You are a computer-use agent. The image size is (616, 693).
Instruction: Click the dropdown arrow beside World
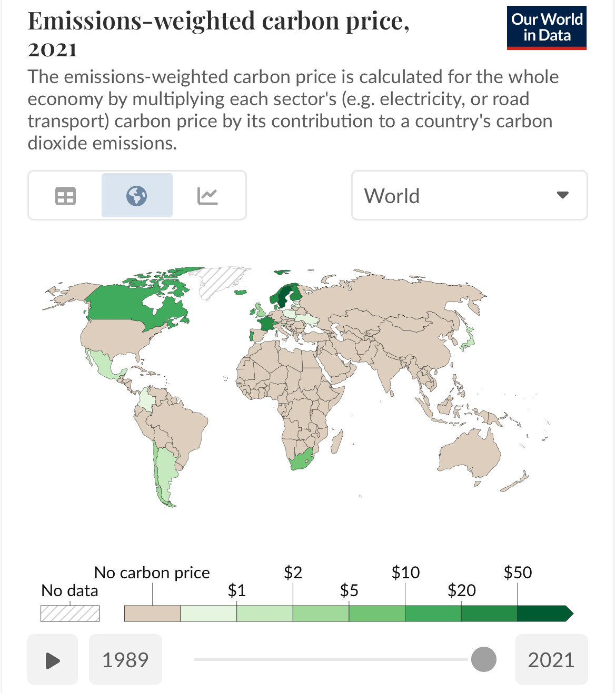coord(562,195)
